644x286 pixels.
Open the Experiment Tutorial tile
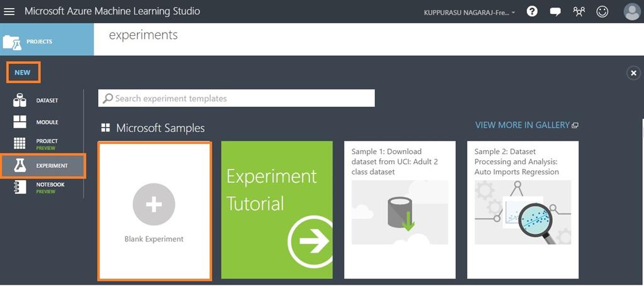point(277,211)
